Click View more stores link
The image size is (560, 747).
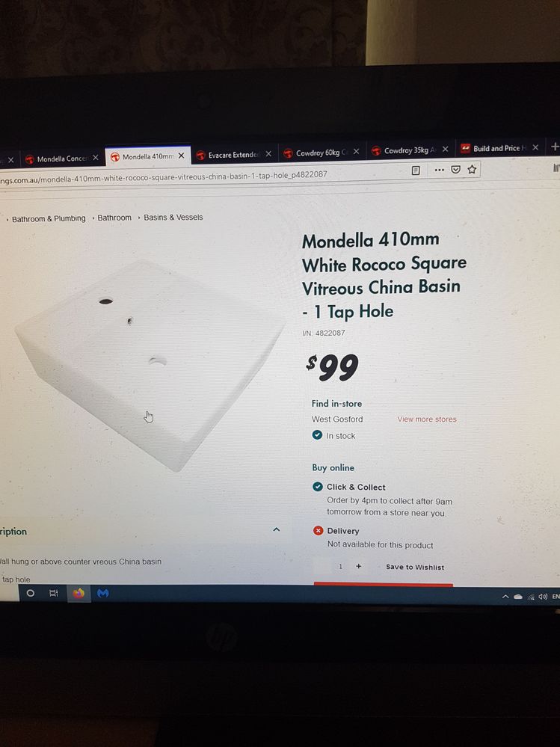click(427, 419)
